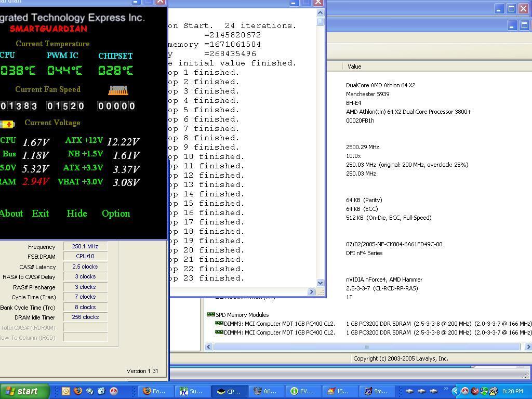Click scroll right arrow in SuperPI window
The height and width of the screenshot is (399, 532).
[312, 291]
